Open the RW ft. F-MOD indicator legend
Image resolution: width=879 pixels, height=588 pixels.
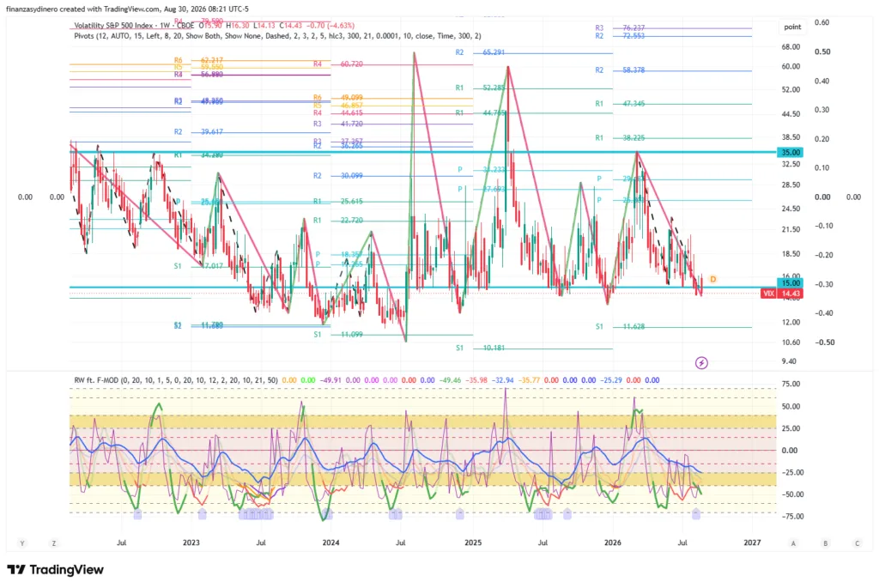[x=176, y=380]
